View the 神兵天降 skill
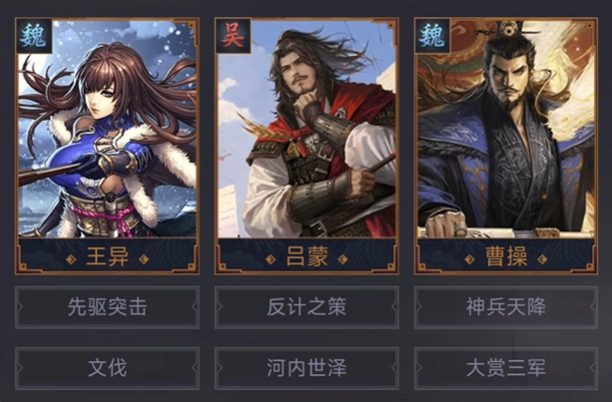The image size is (612, 402). click(506, 307)
